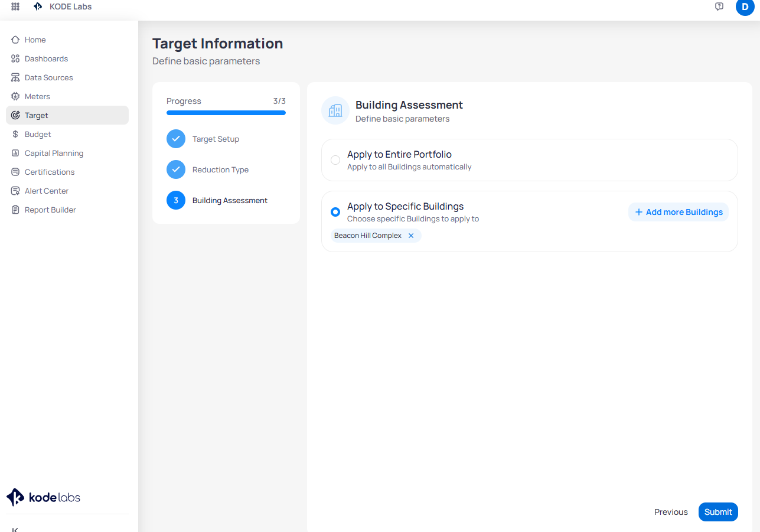Click the Target Information heading

[x=217, y=44]
